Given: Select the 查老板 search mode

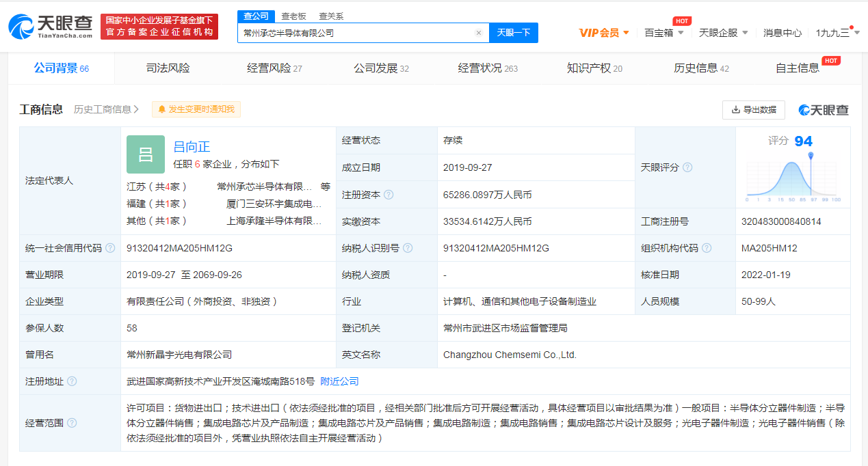Looking at the screenshot, I should [x=293, y=16].
